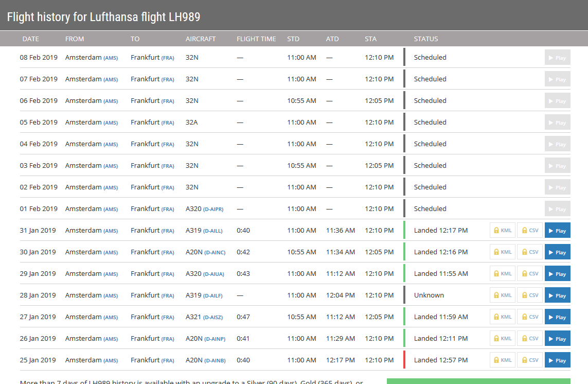588x384 pixels.
Task: Click the FLIGHT TIME column header
Action: (256, 39)
